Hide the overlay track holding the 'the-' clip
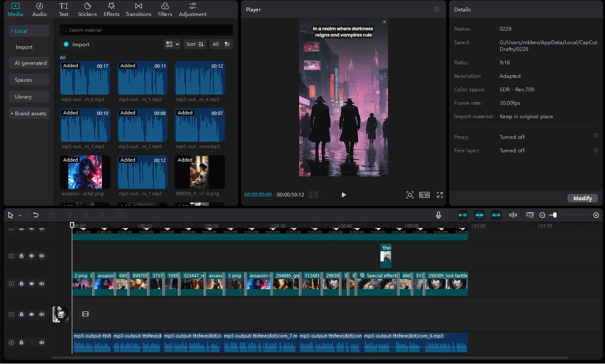The height and width of the screenshot is (364, 605). point(32,256)
